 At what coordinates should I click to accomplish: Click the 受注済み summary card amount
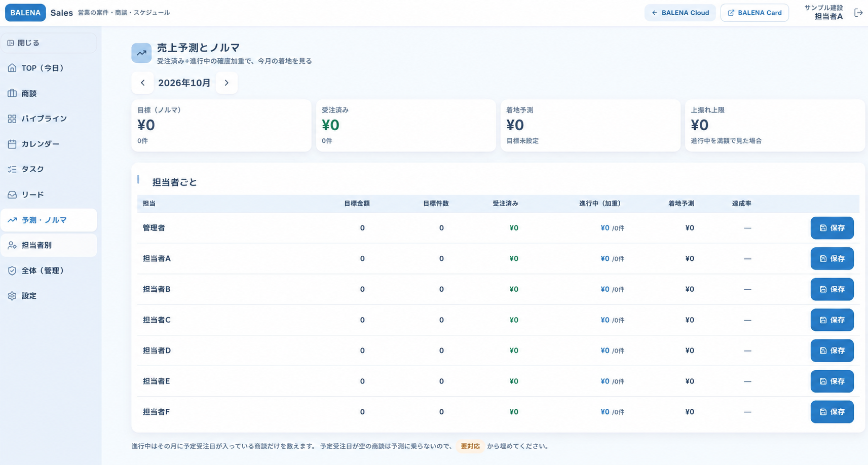[330, 125]
